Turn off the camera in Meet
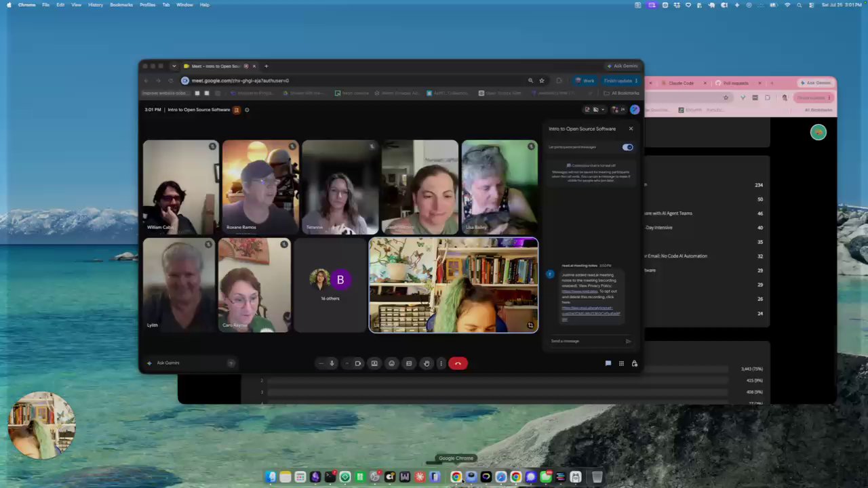Image resolution: width=868 pixels, height=488 pixels. tap(358, 363)
